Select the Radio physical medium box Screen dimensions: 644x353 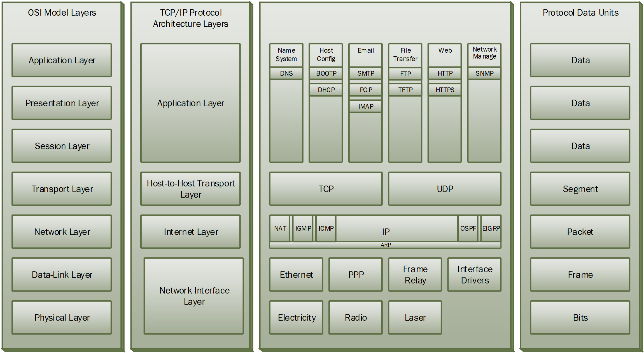356,318
